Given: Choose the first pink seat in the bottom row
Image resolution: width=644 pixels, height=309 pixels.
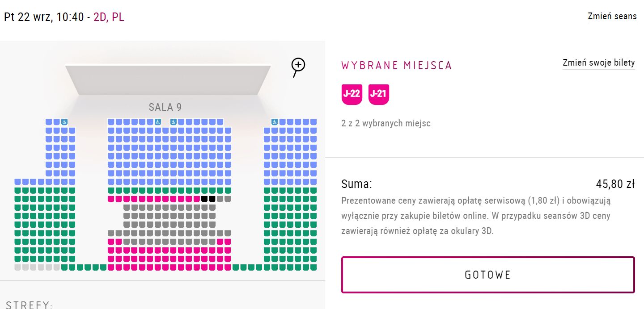Looking at the screenshot, I should [111, 267].
